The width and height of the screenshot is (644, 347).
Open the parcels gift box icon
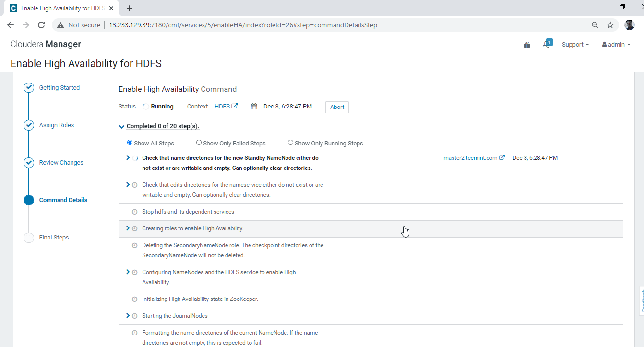click(527, 45)
